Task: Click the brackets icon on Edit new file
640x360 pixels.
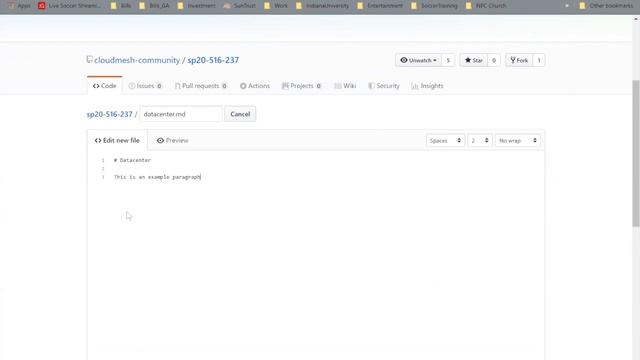Action: coord(98,140)
